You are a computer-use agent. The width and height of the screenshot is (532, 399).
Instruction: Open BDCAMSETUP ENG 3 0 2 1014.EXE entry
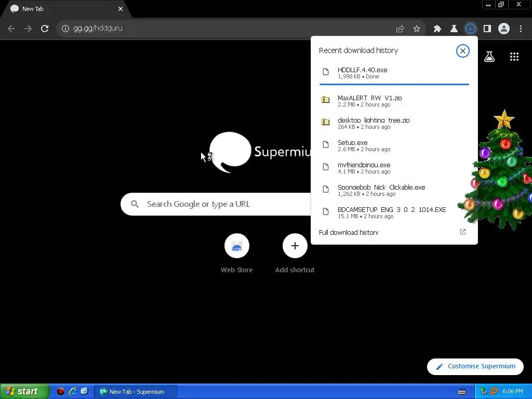click(x=394, y=212)
